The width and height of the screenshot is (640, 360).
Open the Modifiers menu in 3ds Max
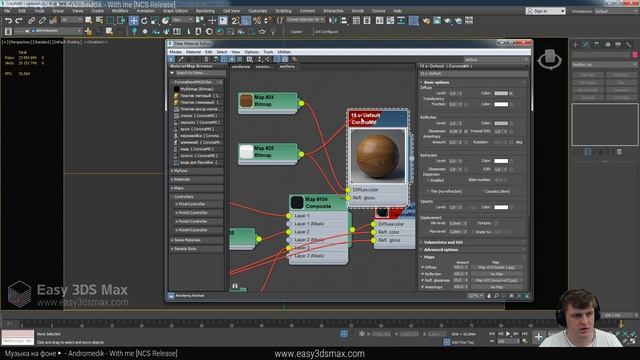(x=120, y=11)
